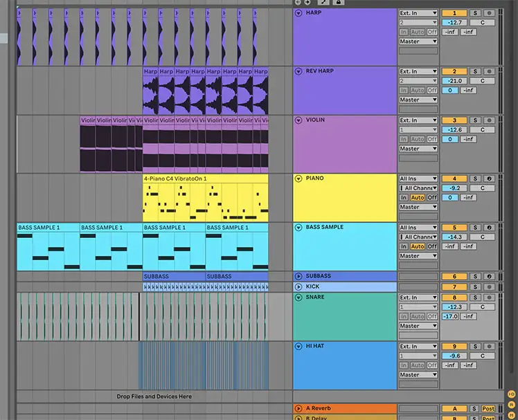Solo the SNARE track
The width and height of the screenshot is (518, 420).
pyautogui.click(x=476, y=298)
